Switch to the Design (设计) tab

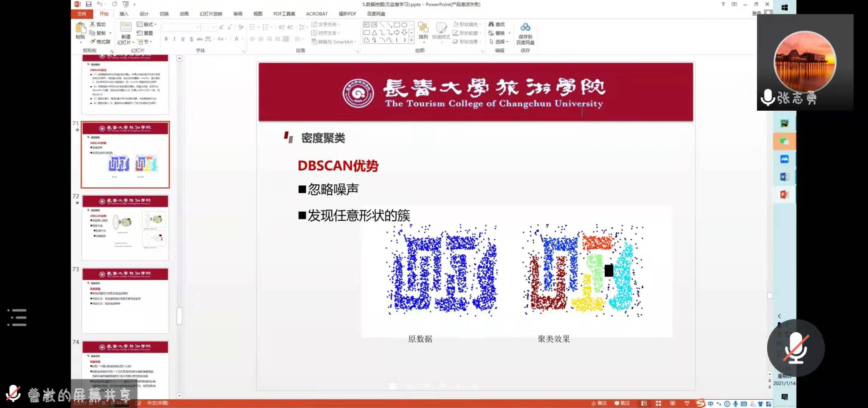coord(144,14)
